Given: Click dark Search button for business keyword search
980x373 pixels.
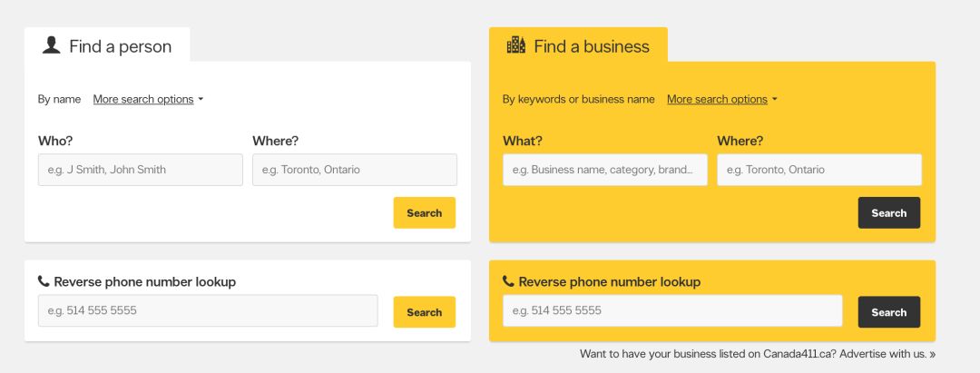Looking at the screenshot, I should click(x=888, y=213).
